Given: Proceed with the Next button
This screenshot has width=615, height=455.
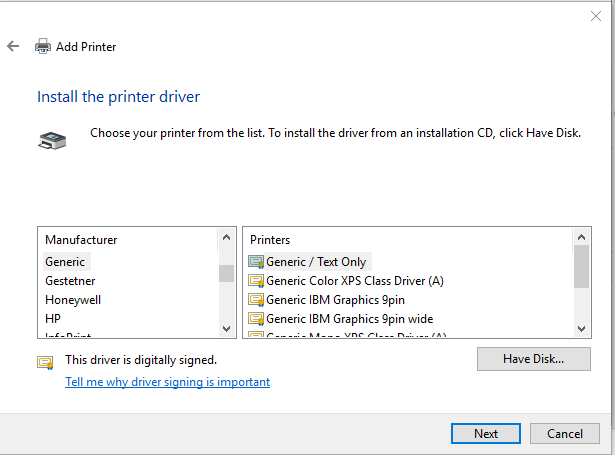Looking at the screenshot, I should 486,434.
